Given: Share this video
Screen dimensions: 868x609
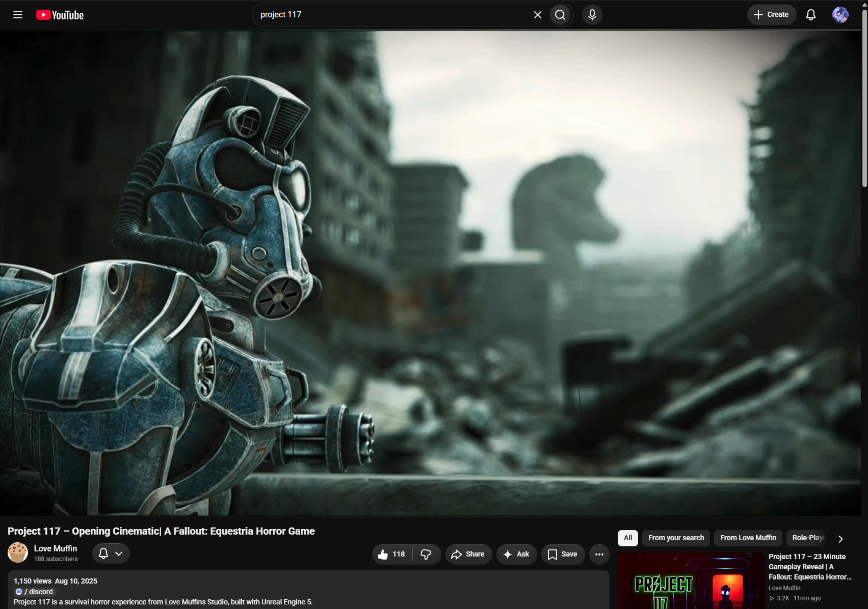Looking at the screenshot, I should tap(468, 554).
